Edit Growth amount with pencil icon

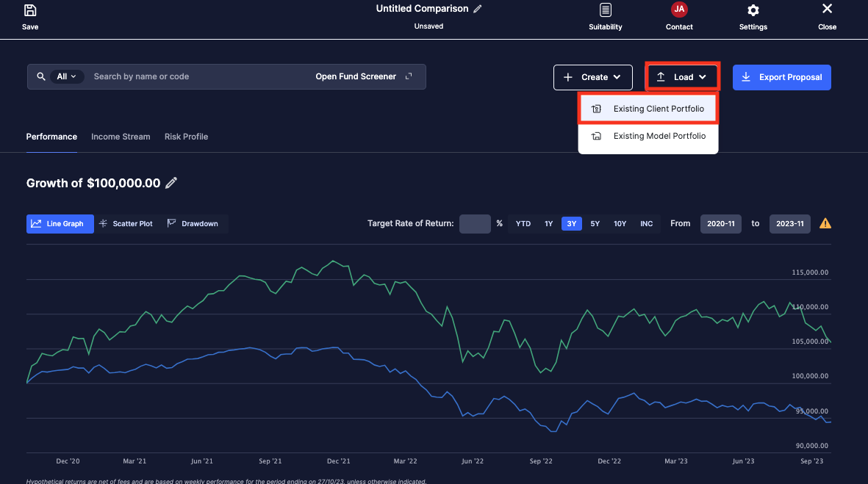[171, 183]
